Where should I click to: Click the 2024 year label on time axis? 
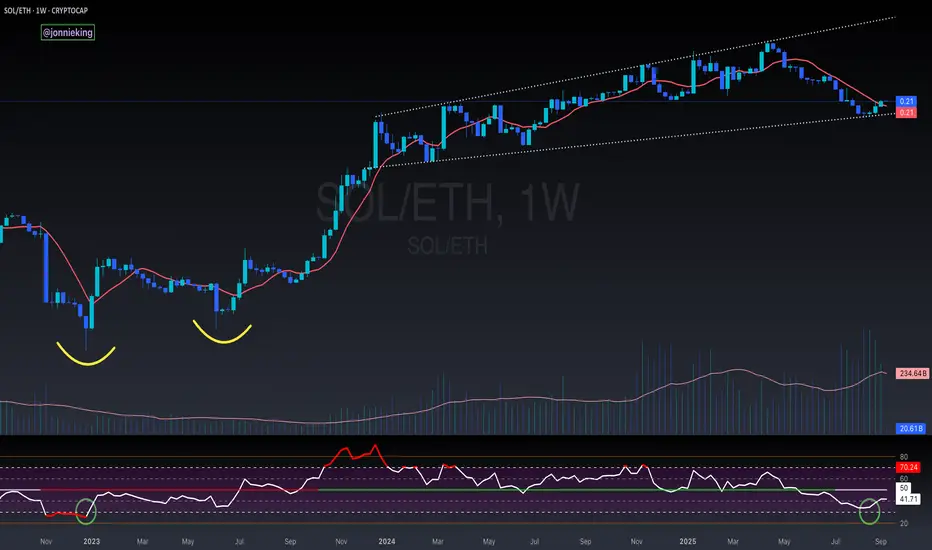click(x=387, y=541)
